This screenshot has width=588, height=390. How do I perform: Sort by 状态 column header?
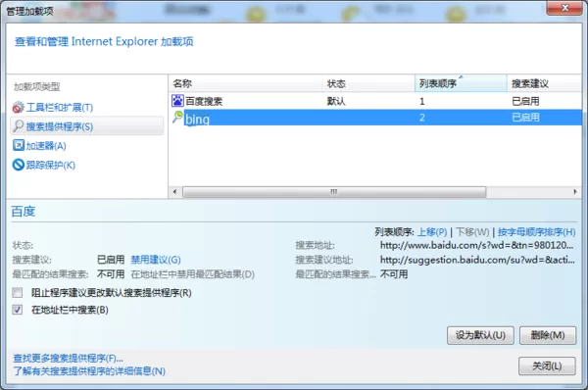tap(368, 83)
